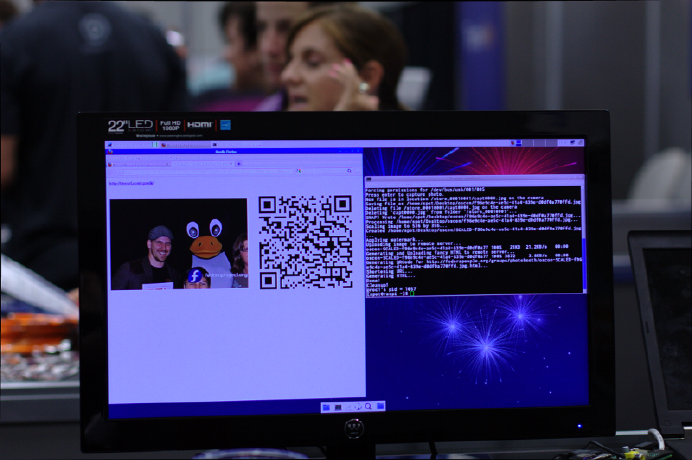Close the second Firefox tab

click(232, 164)
